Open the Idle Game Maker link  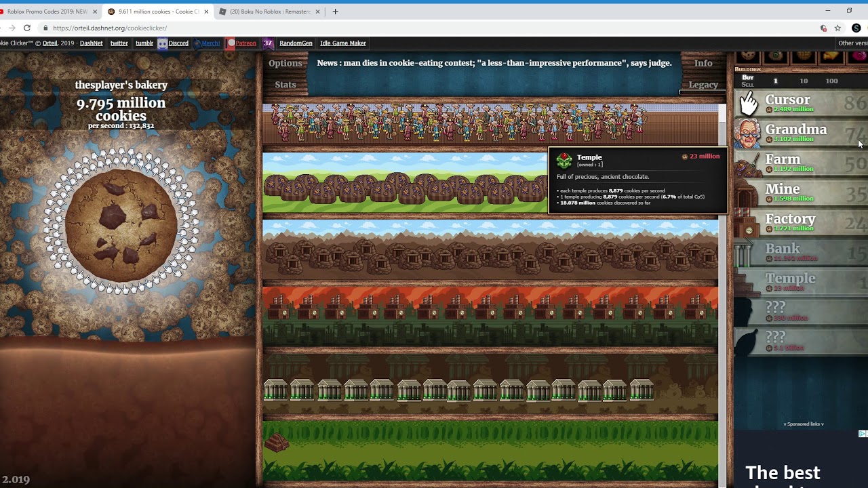point(343,43)
